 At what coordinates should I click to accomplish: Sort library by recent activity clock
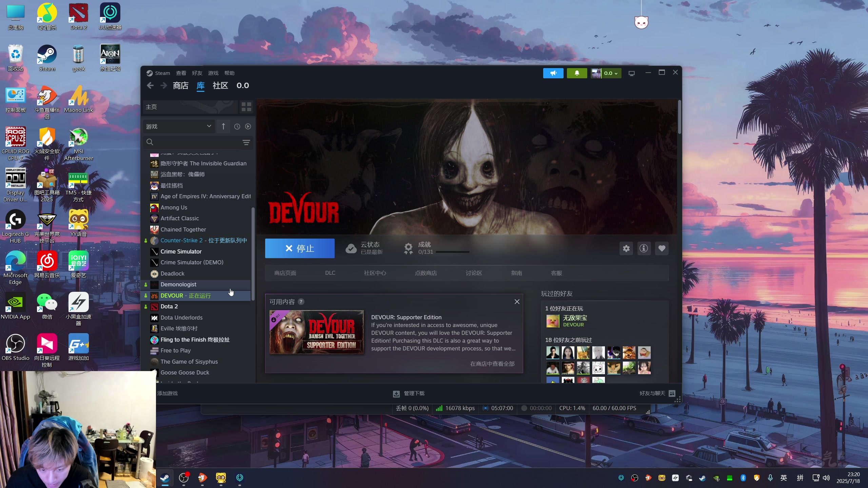pos(237,126)
